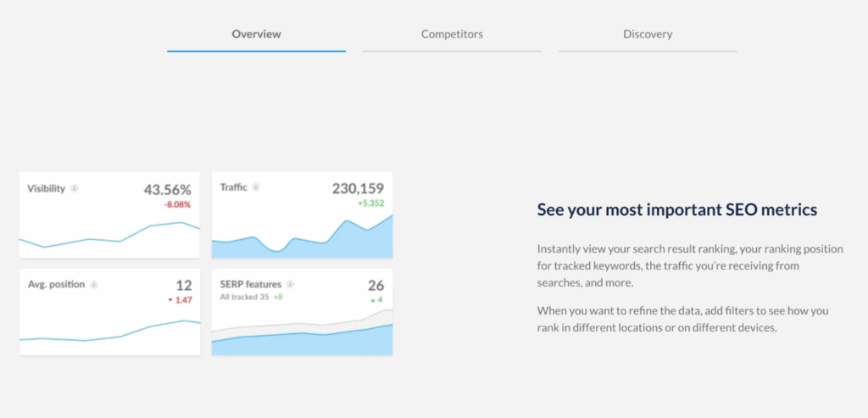Click the +5,352 traffic change
Viewport: 868px width, 418px height.
[x=370, y=203]
